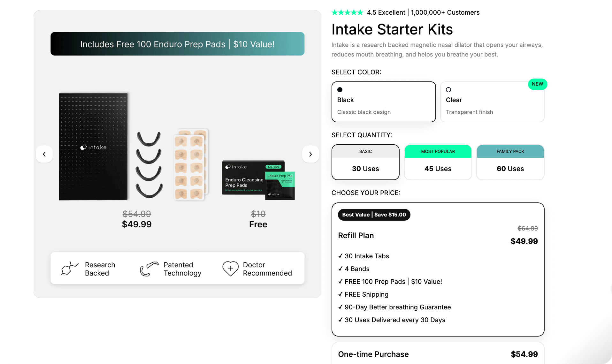Click the Patented Technology nasal band icon
612x364 pixels.
[x=149, y=269]
